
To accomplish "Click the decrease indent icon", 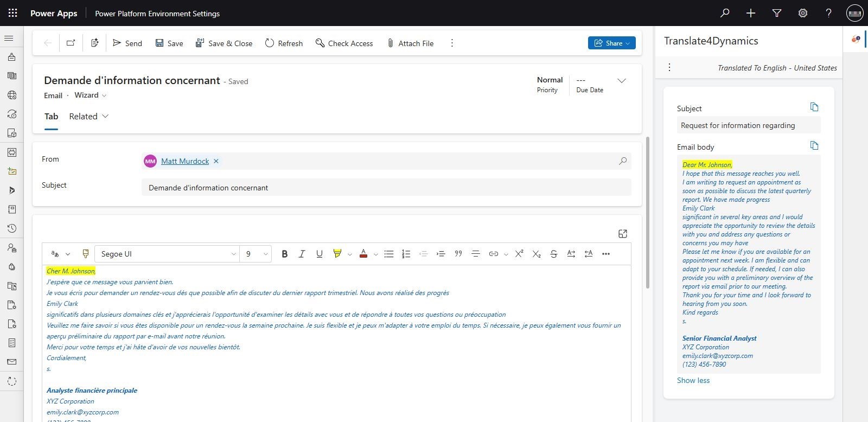I will [423, 254].
